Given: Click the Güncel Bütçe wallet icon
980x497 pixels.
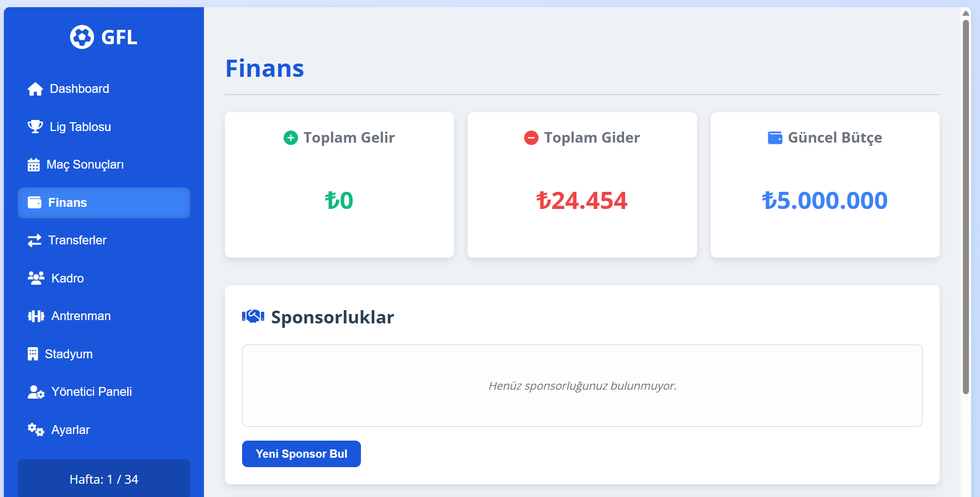Looking at the screenshot, I should 775,138.
